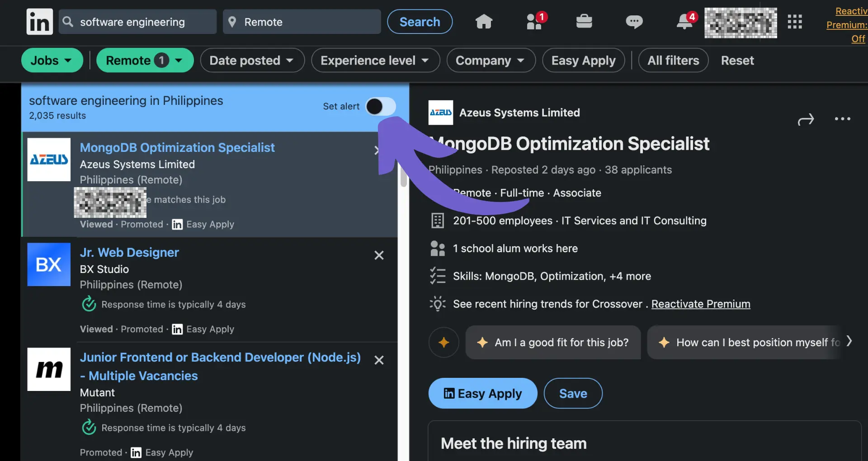Image resolution: width=868 pixels, height=461 pixels.
Task: Click the skills checklist icon
Action: pyautogui.click(x=438, y=276)
